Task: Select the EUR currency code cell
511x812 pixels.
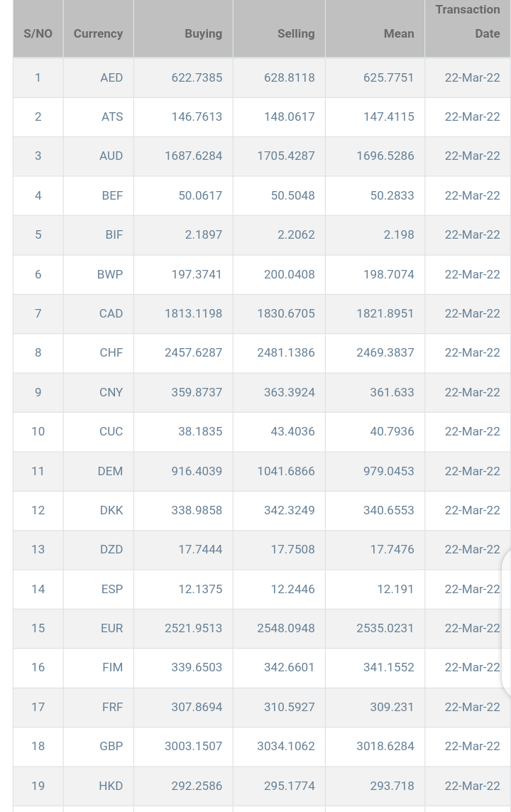Action: [x=111, y=628]
